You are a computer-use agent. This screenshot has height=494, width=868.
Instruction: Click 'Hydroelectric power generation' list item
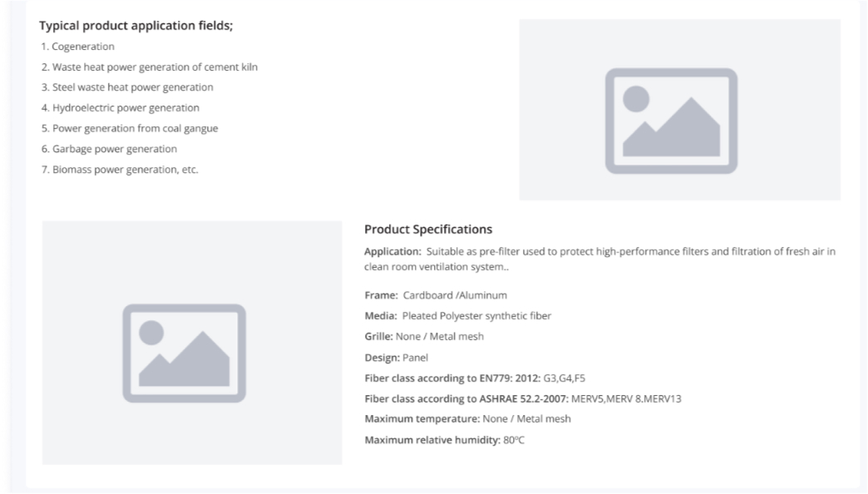(x=121, y=108)
